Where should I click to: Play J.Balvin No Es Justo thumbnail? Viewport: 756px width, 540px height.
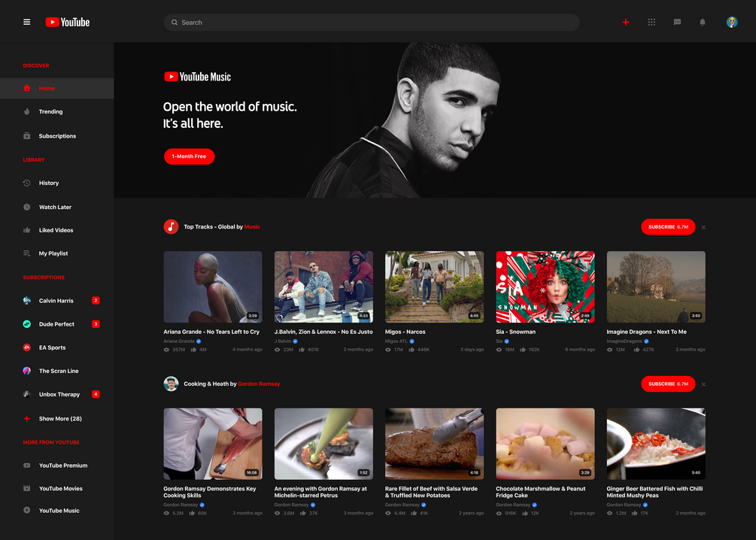323,287
